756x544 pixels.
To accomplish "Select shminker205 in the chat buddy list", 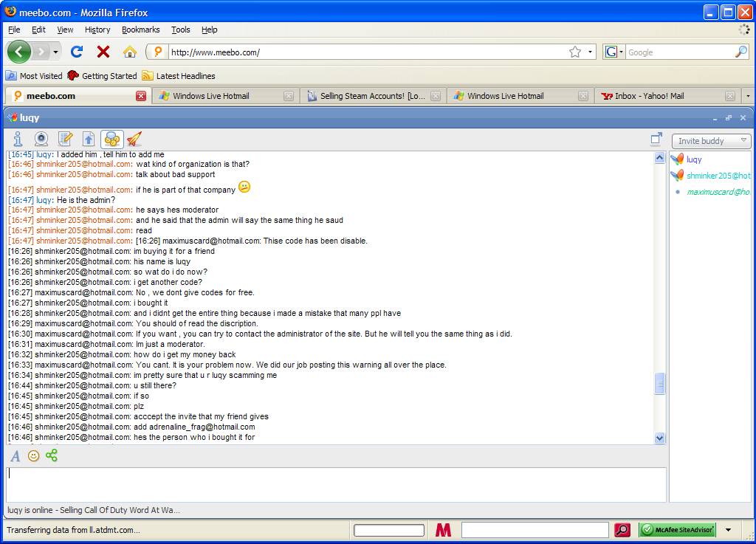I will tap(711, 176).
